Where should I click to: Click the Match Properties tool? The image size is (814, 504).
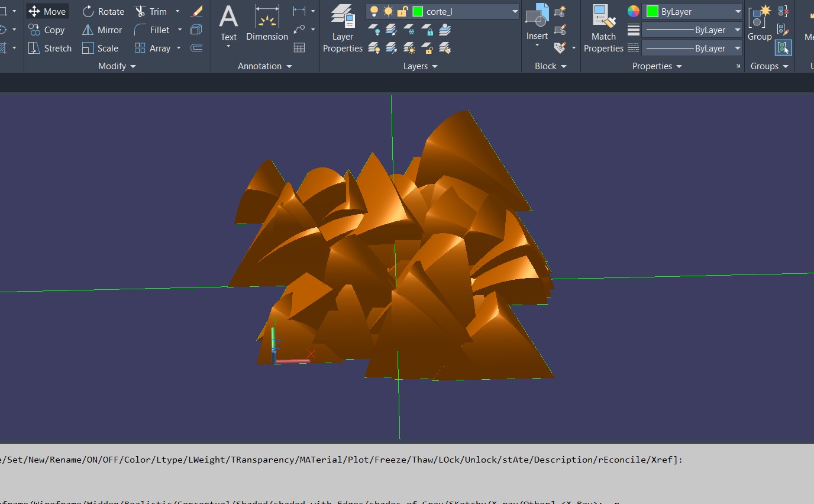(603, 28)
